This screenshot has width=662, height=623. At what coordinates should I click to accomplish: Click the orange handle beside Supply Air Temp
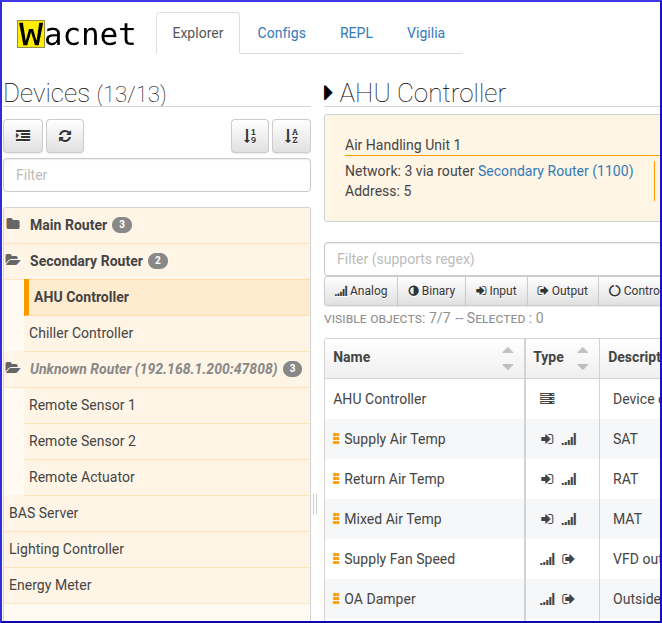tap(337, 439)
